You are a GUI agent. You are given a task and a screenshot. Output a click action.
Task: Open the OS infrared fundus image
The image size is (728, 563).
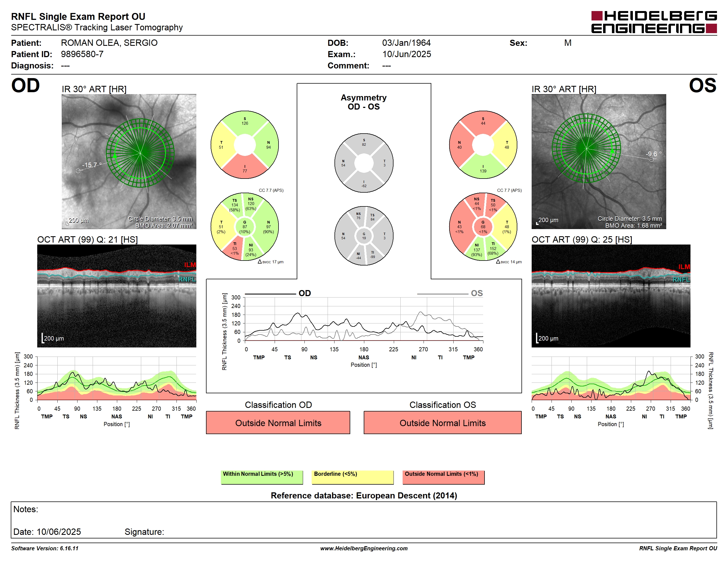599,161
